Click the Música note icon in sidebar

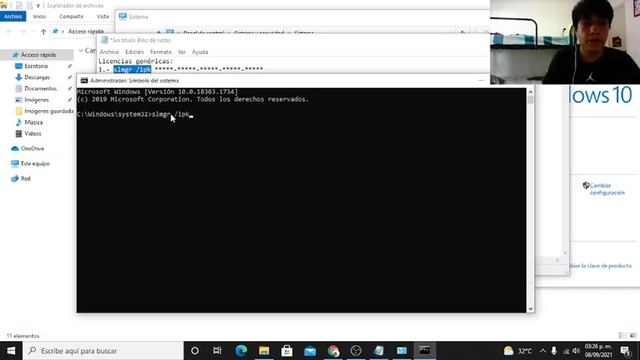click(18, 122)
